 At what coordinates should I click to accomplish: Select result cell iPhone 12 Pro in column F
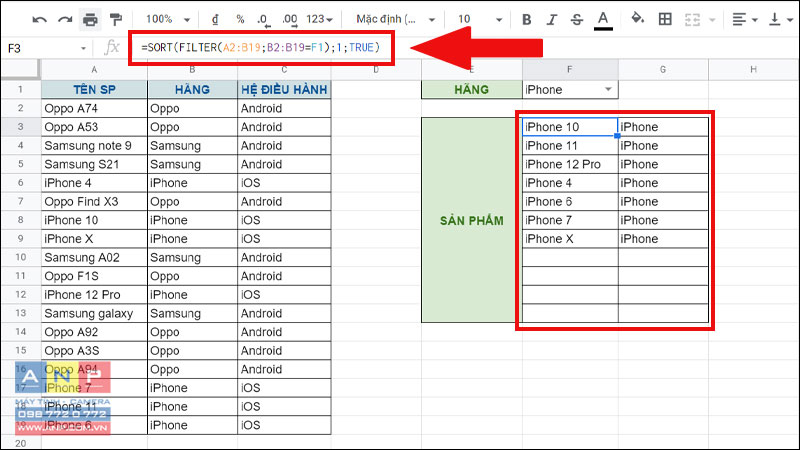pyautogui.click(x=570, y=164)
